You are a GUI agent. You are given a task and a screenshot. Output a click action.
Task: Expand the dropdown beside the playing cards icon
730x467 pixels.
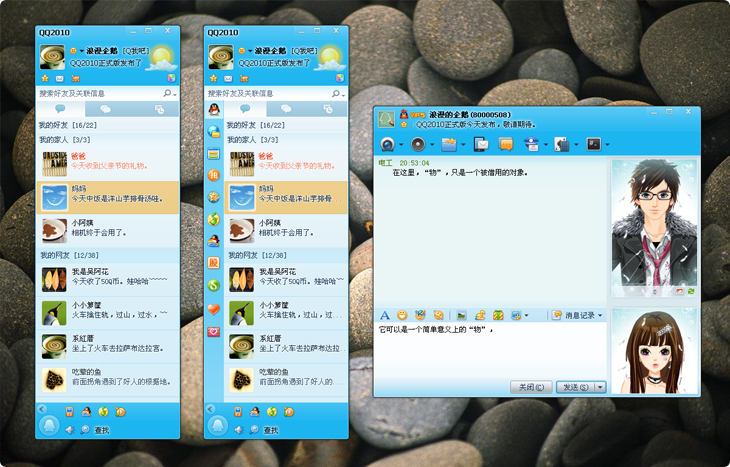[x=576, y=145]
